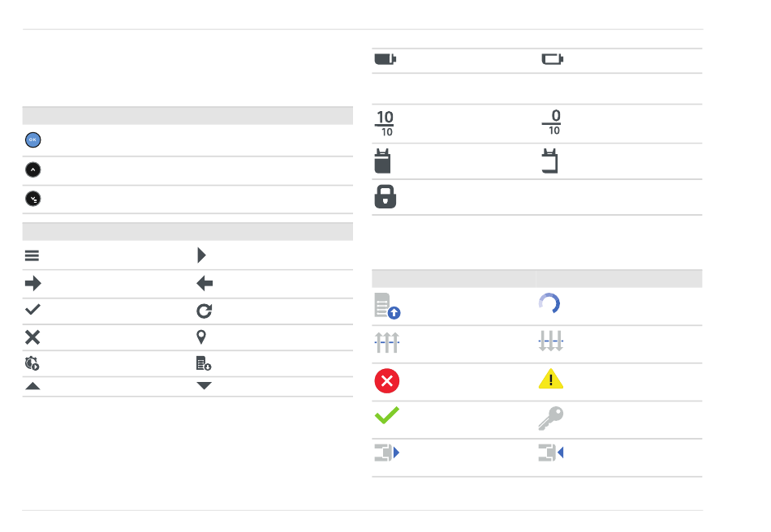Click the blue OK button icon
771x532 pixels.
33,140
